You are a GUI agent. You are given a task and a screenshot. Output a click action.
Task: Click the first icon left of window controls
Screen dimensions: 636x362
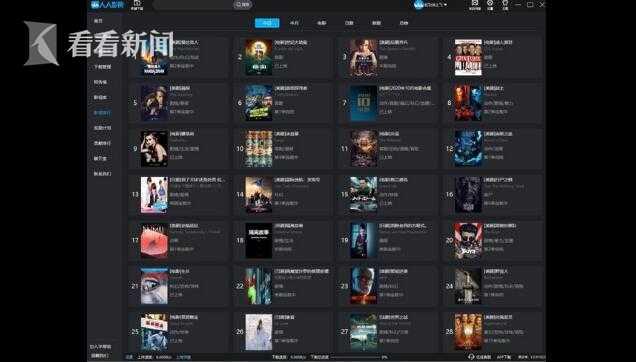pos(475,4)
